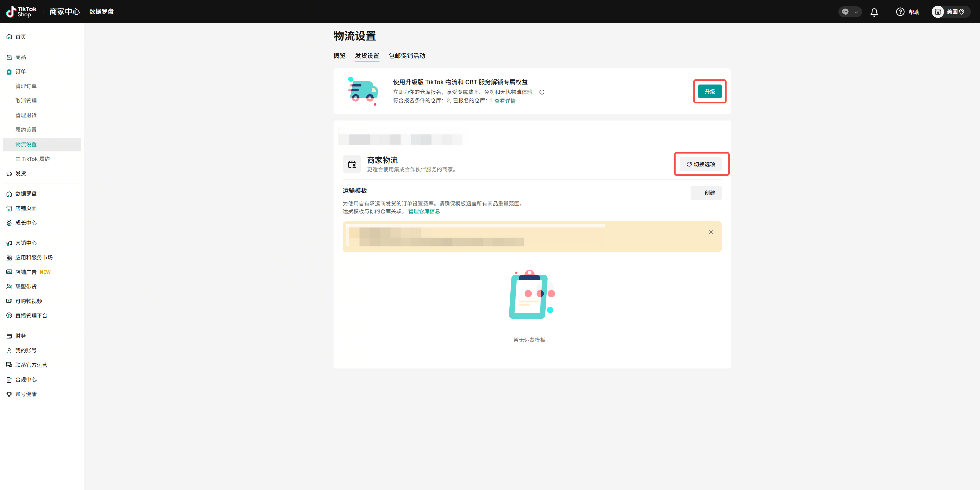Open 营销中心 from the sidebar
The image size is (980, 490).
pyautogui.click(x=26, y=243)
